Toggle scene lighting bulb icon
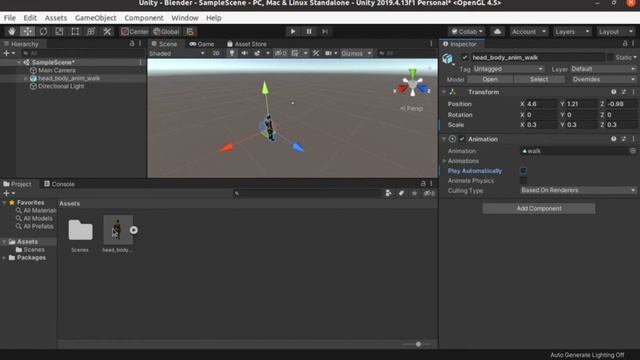 click(232, 53)
